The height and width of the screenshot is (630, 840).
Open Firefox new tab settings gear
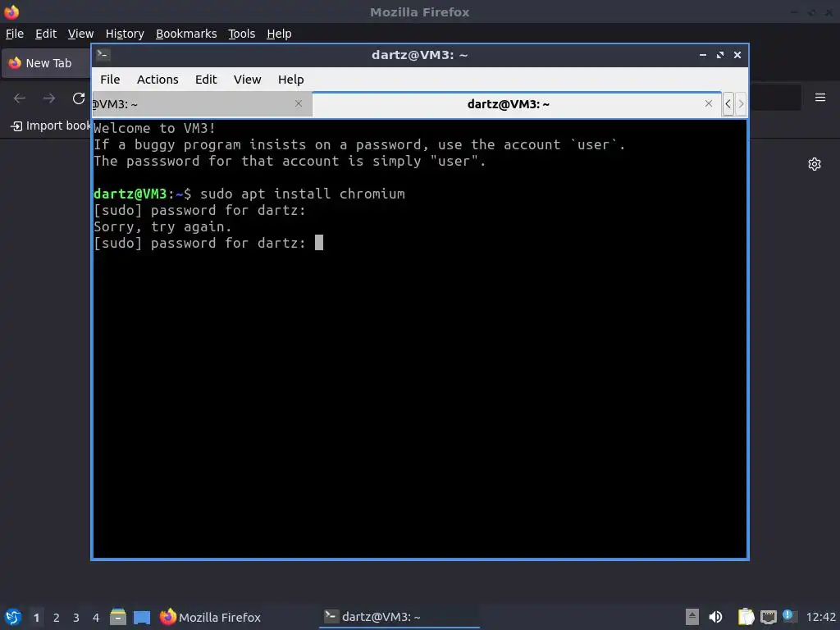click(815, 164)
